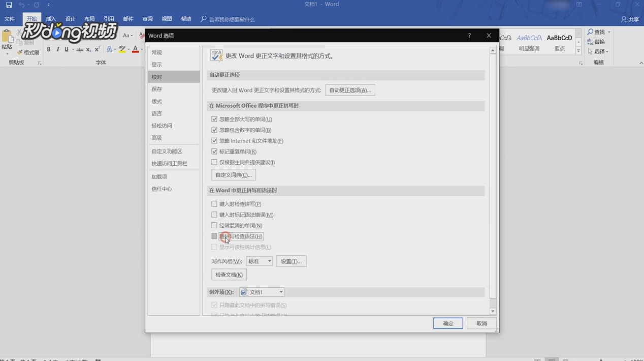Click the Tell me (告诉我你想要做什么) search
The image size is (644, 361).
[228, 19]
